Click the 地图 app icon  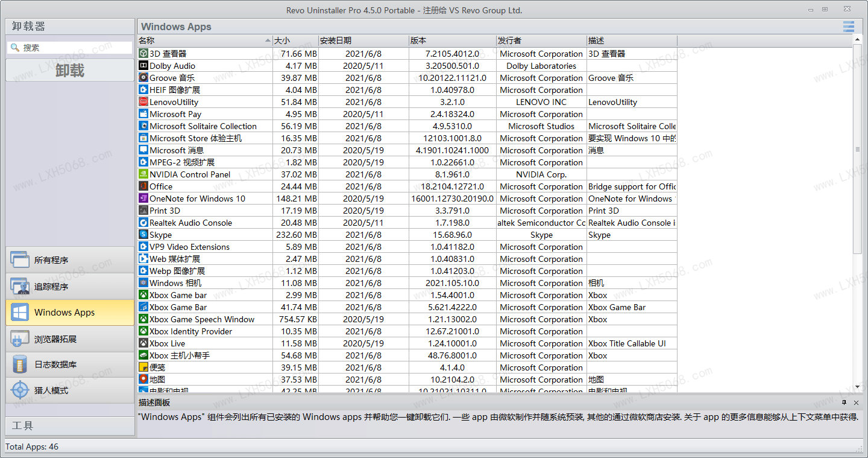click(x=143, y=380)
